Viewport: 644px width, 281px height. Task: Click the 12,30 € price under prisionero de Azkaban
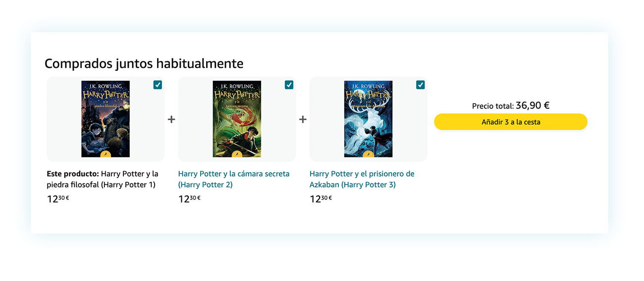click(x=321, y=199)
